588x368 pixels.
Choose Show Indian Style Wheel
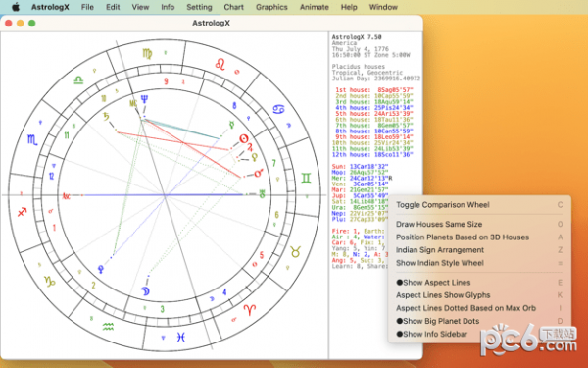pyautogui.click(x=479, y=263)
